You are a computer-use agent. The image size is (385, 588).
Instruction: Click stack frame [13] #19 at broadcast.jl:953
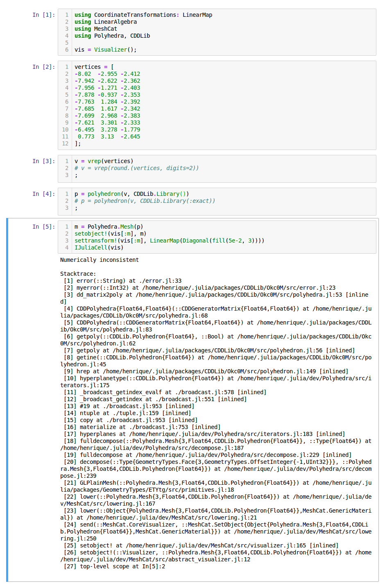coord(129,406)
